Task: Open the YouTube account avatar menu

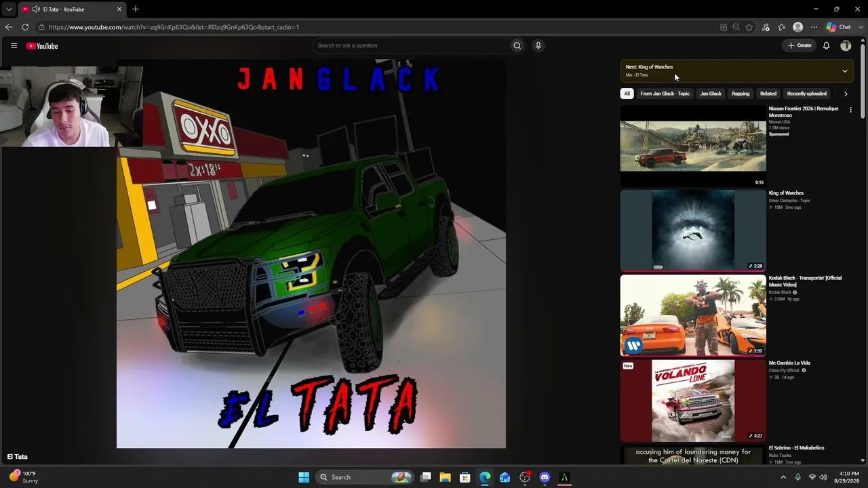Action: pos(846,45)
